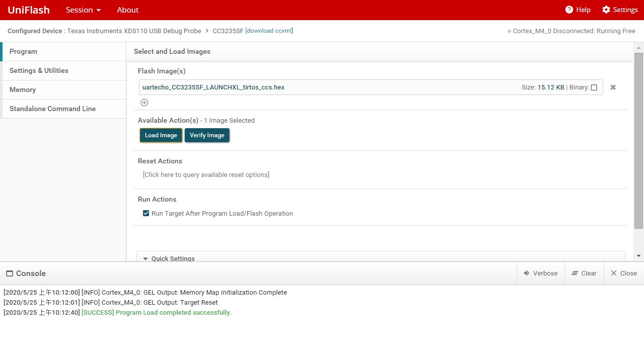Viewport: 644px width, 362px height.
Task: Open the Session dropdown menu
Action: click(84, 10)
